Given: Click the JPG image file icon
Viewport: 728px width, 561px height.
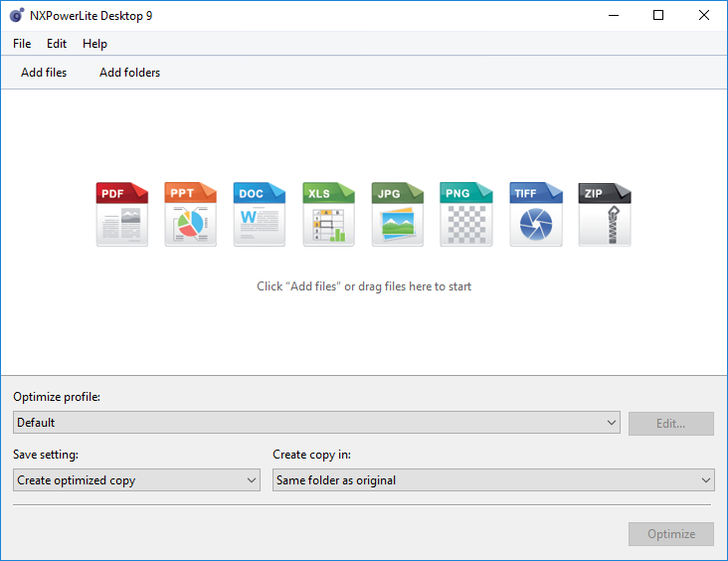Looking at the screenshot, I should point(398,214).
